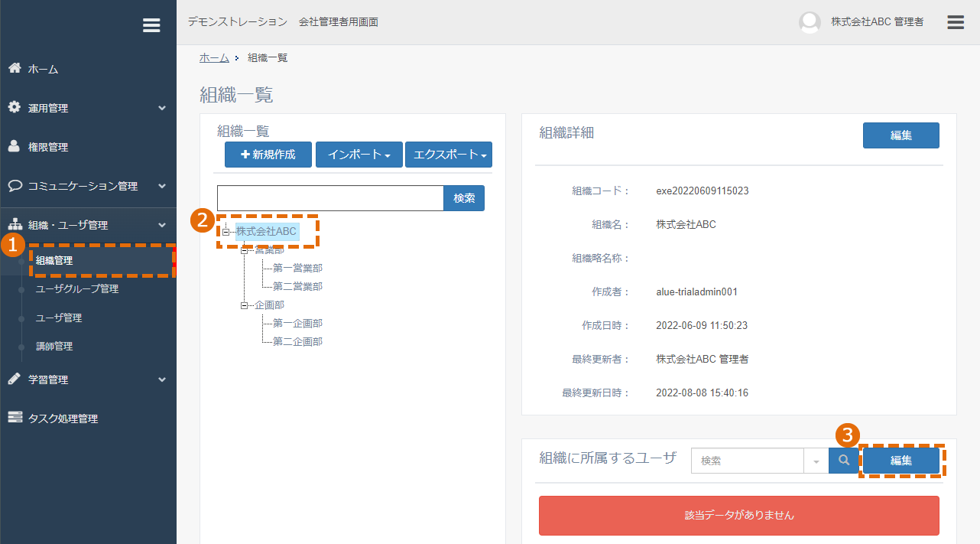The height and width of the screenshot is (544, 980).
Task: Click the user avatar icon in header
Action: (x=810, y=22)
